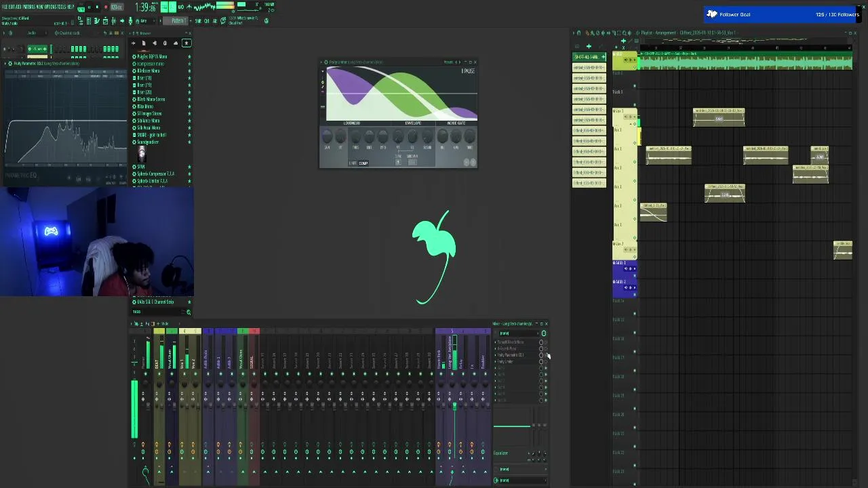Viewport: 868px width, 488px height.
Task: Toggle the favorite star beside Sibilance Mono
Action: click(x=189, y=121)
